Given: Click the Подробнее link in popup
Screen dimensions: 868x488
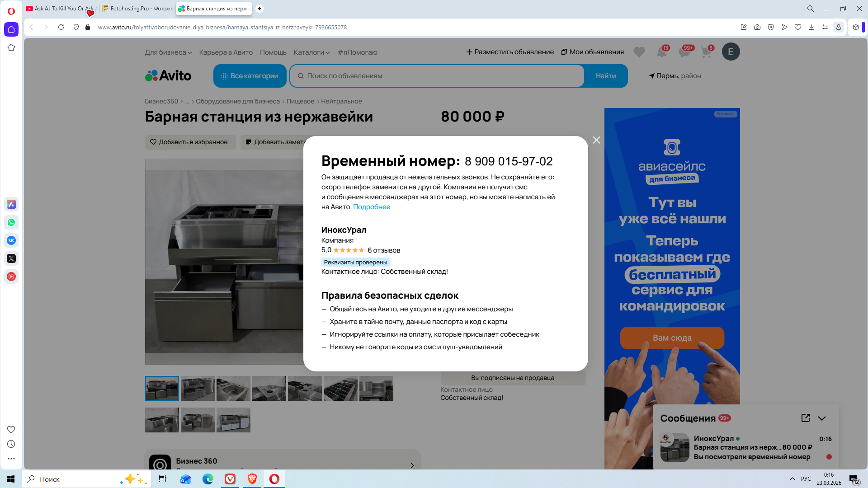Looking at the screenshot, I should point(371,207).
